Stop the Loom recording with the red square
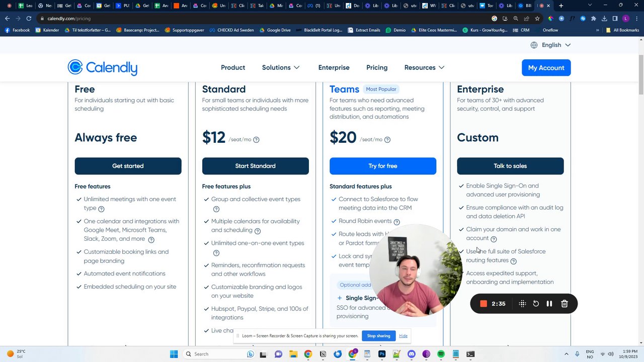The width and height of the screenshot is (644, 362). tap(484, 304)
